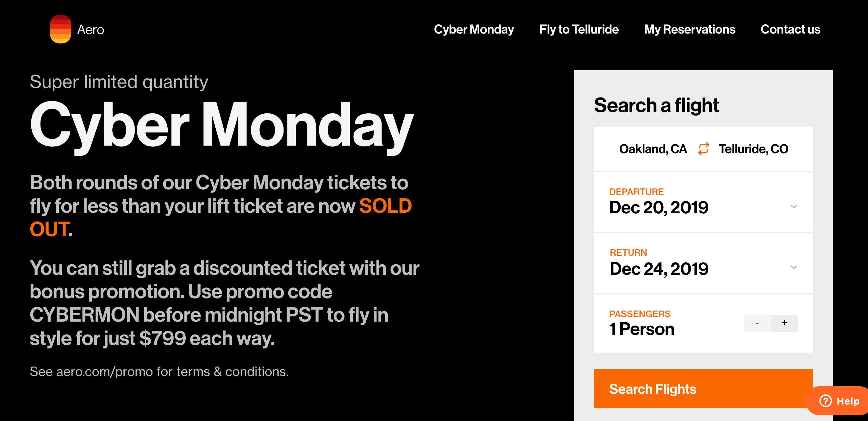Expand the Departure date chevron

(794, 206)
